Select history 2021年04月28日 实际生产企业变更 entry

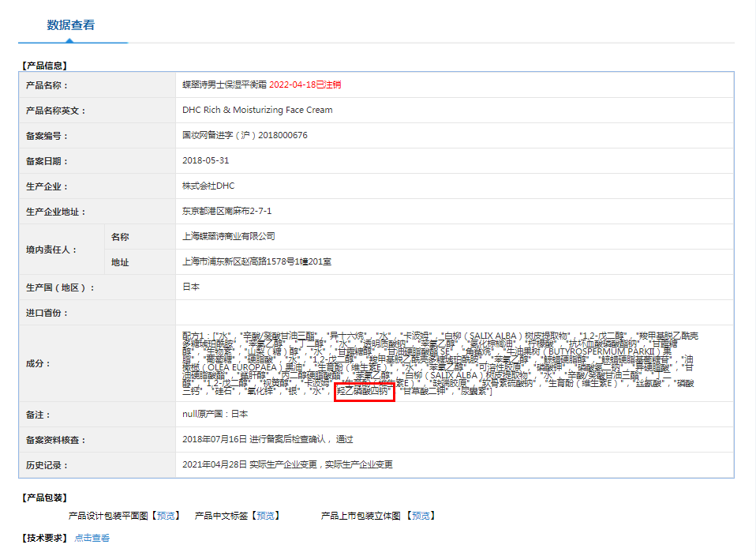tap(287, 464)
